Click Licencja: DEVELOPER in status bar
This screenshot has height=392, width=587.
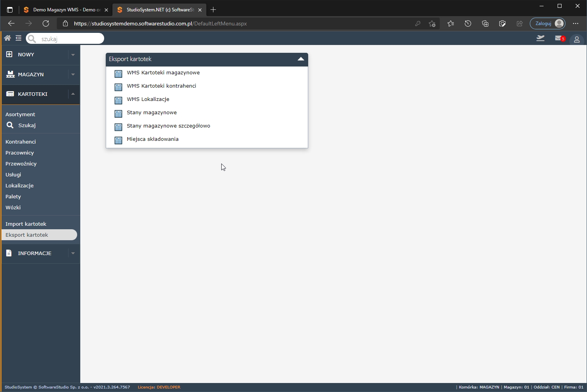point(159,387)
